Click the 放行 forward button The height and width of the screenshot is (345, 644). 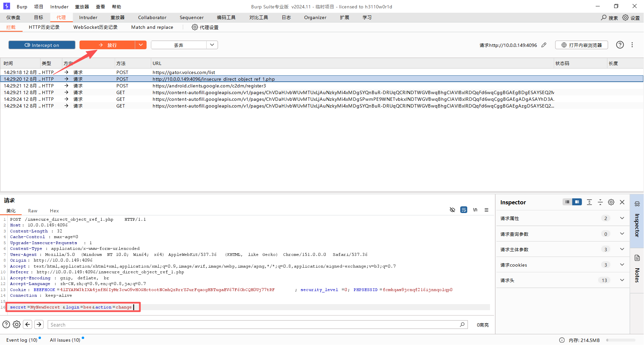coord(107,45)
